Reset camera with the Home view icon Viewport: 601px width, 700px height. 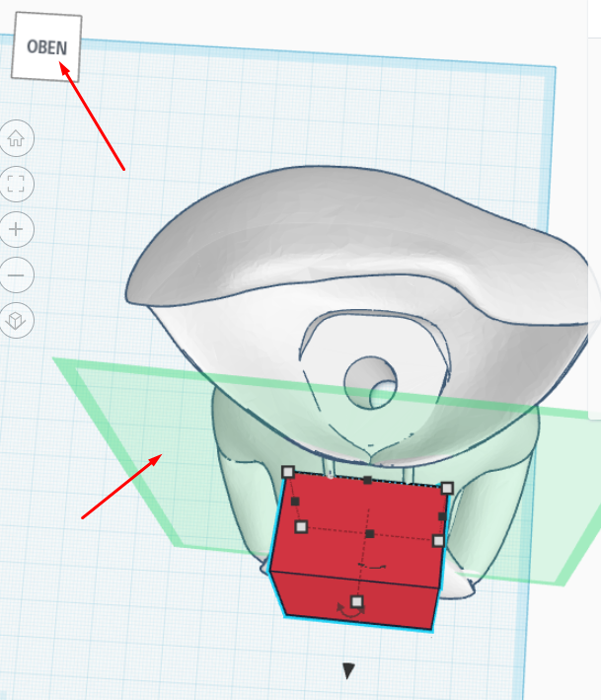[x=16, y=138]
